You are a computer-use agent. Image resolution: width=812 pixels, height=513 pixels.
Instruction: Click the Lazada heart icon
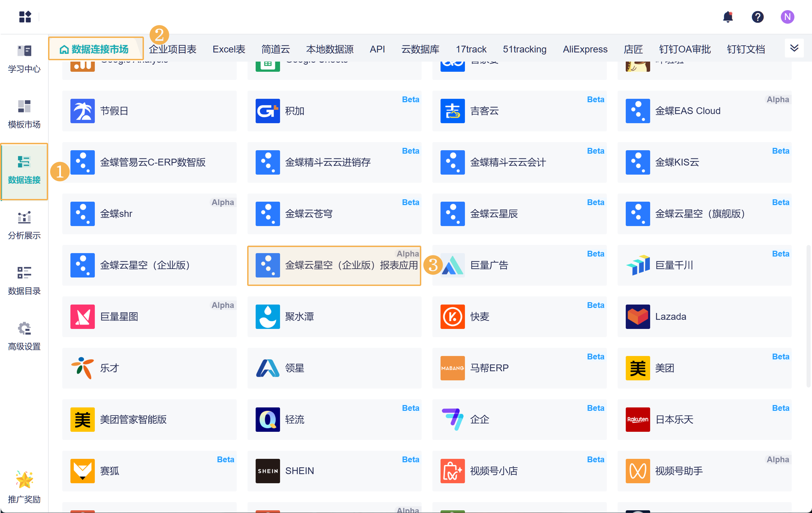[x=638, y=317]
